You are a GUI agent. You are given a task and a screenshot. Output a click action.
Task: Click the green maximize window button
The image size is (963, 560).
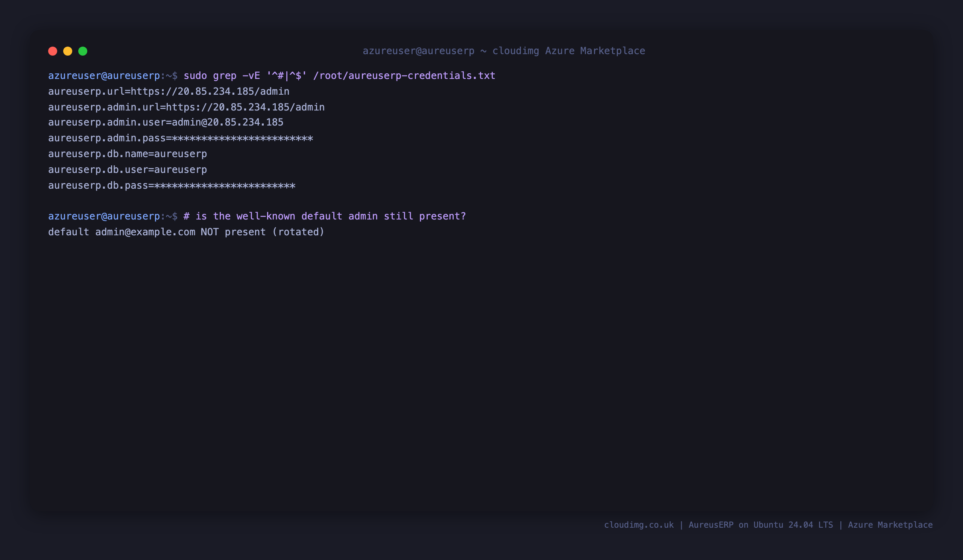coord(83,51)
